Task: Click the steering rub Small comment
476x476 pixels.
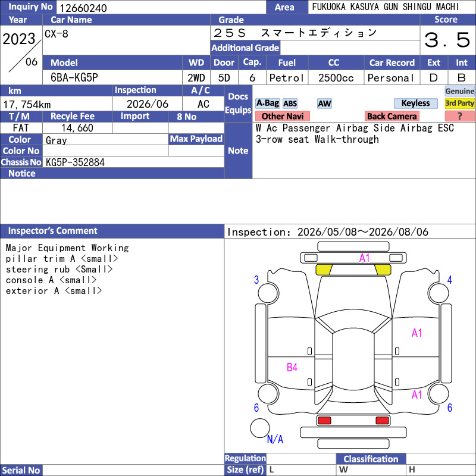Action: pos(59,270)
